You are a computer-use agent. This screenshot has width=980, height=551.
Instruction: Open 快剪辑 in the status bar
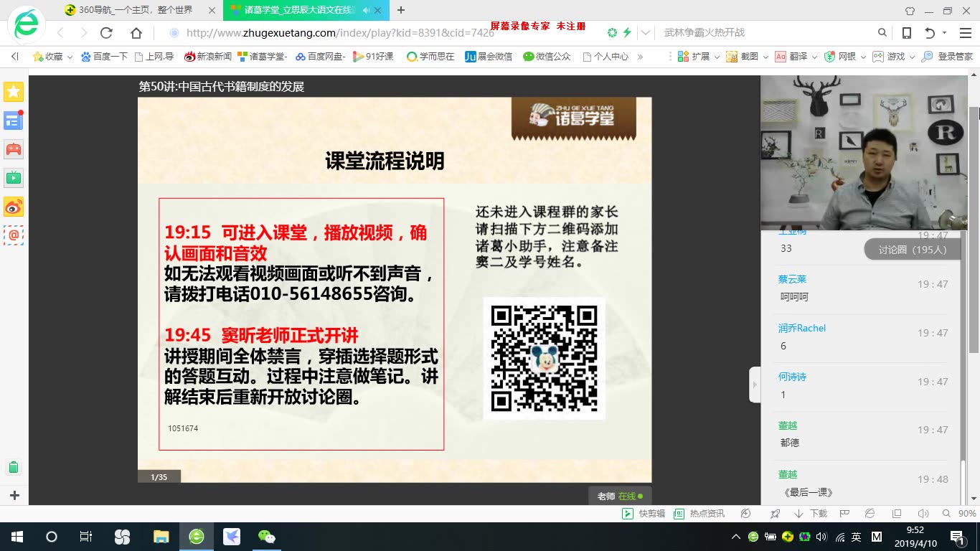click(644, 514)
